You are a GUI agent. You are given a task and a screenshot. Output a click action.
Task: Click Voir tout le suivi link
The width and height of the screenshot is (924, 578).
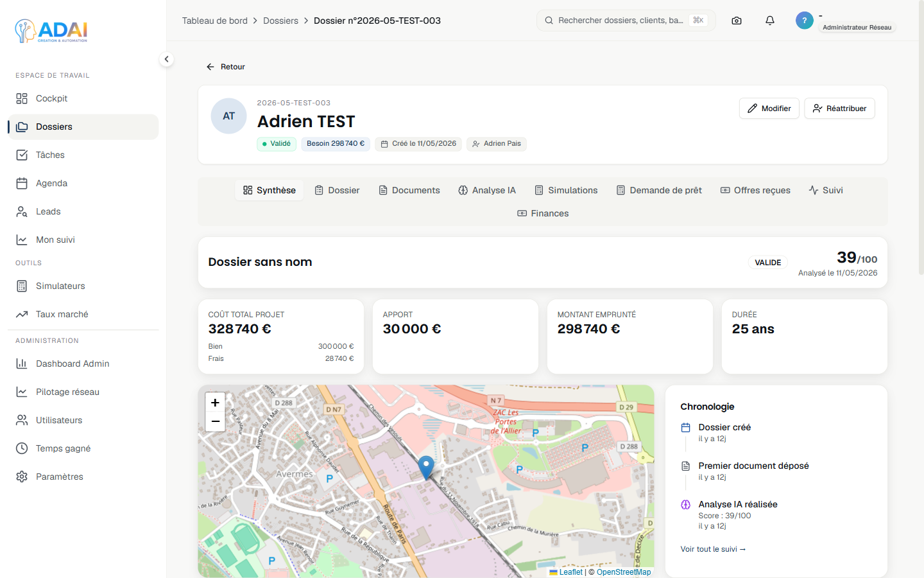713,549
